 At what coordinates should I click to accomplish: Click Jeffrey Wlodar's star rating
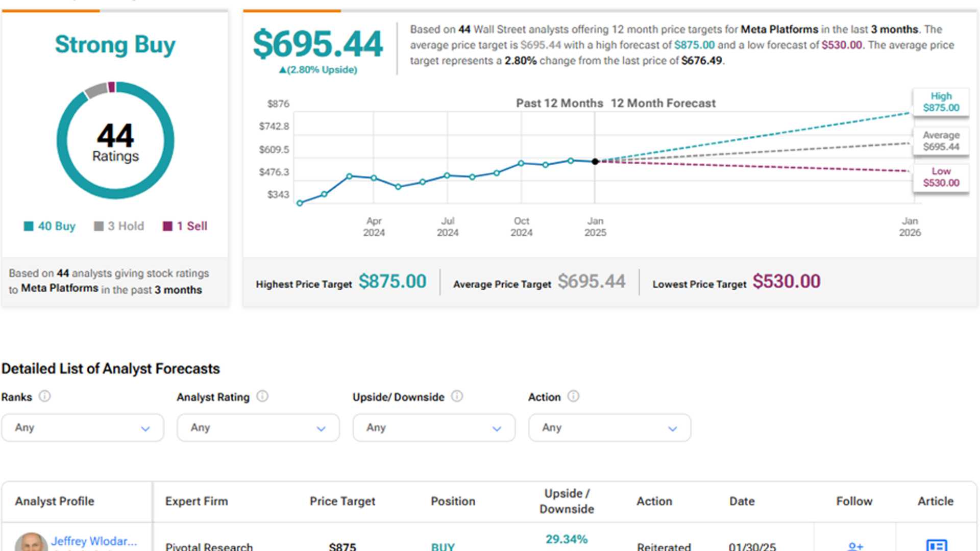point(71,550)
